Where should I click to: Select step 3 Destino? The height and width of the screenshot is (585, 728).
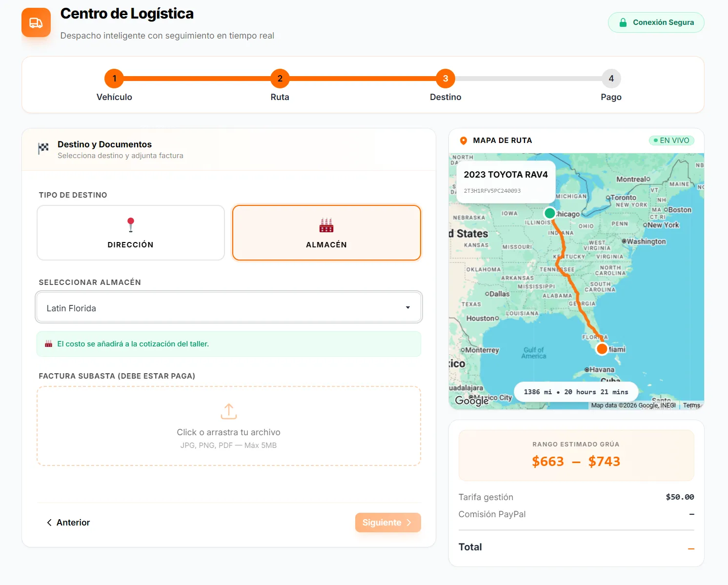coord(445,79)
